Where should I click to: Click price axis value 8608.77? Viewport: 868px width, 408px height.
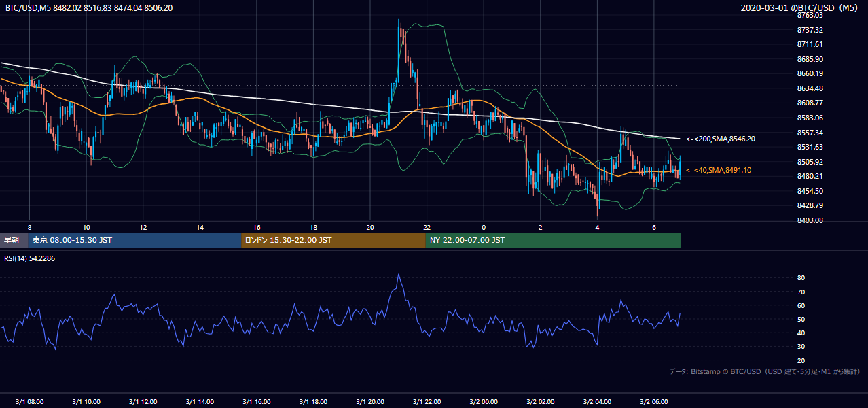(810, 103)
